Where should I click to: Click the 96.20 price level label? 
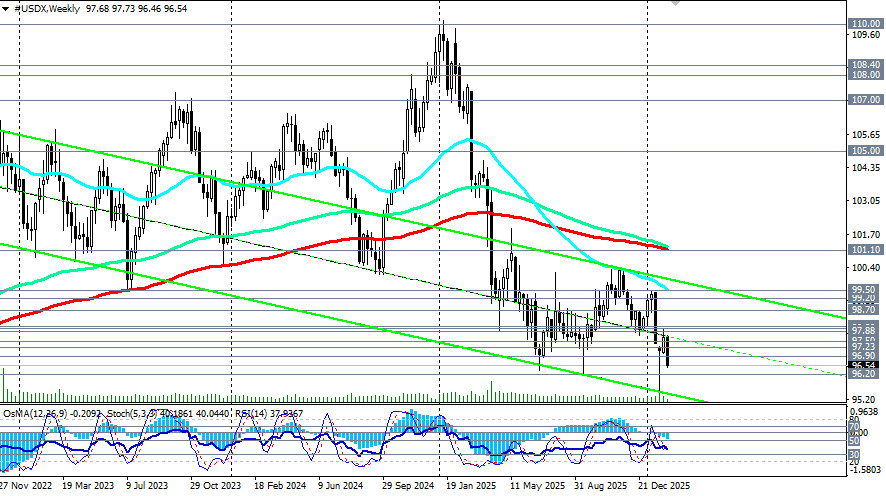tap(864, 374)
